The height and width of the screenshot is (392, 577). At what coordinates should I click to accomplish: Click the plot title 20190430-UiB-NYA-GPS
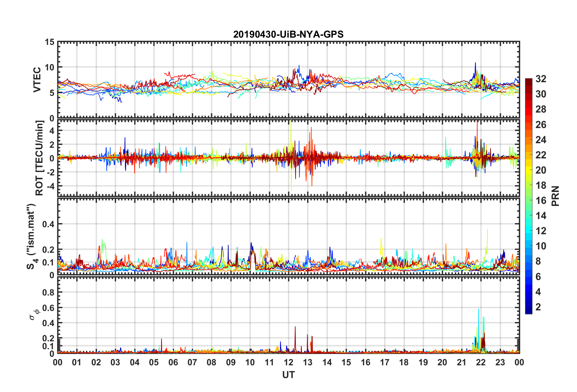pyautogui.click(x=288, y=34)
